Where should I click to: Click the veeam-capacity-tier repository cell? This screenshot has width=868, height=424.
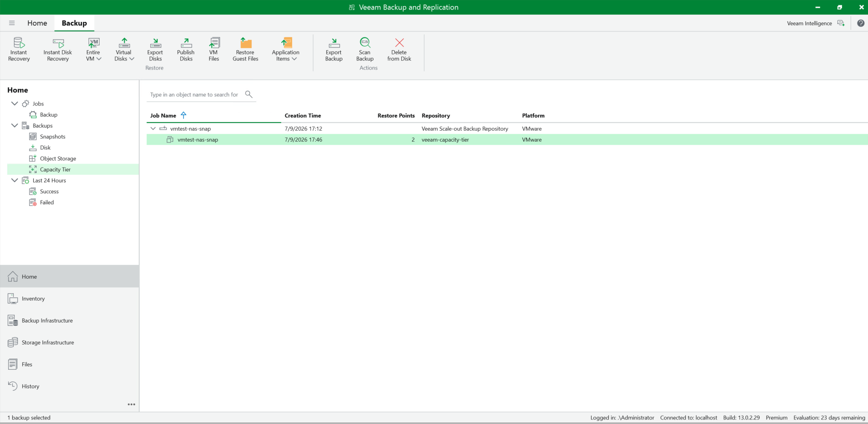(445, 140)
